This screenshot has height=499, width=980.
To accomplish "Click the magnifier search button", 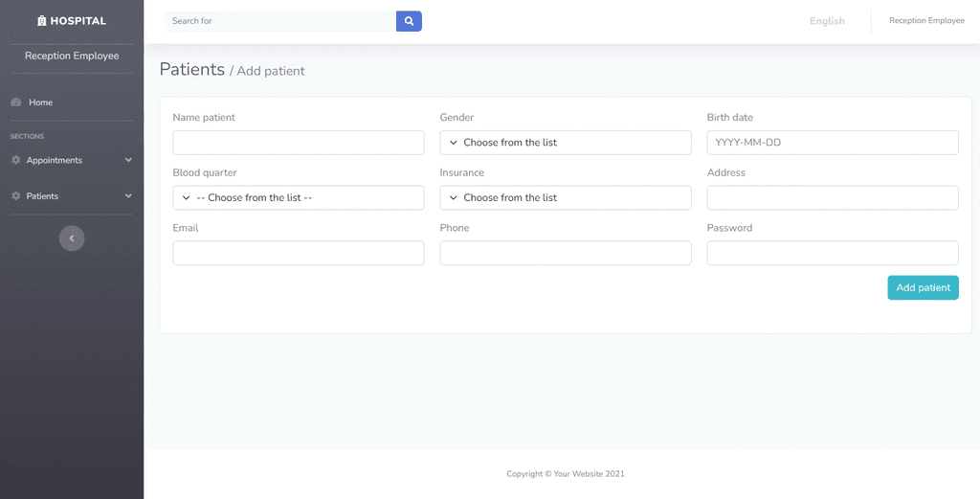I will point(409,21).
